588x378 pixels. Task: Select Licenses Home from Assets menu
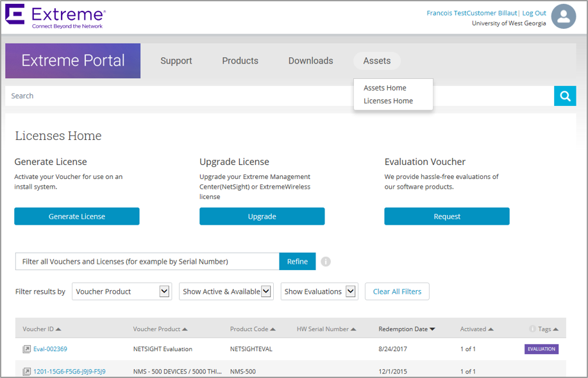[x=388, y=101]
